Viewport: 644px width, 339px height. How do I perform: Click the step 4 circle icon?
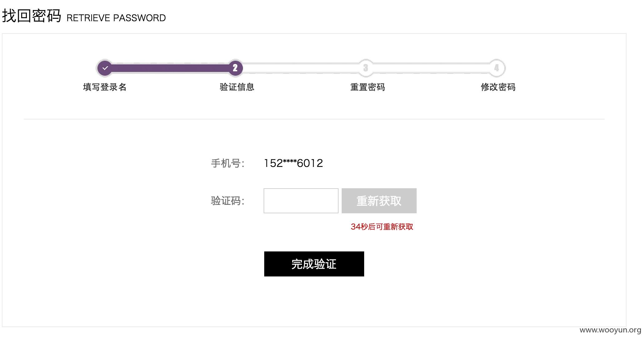497,68
